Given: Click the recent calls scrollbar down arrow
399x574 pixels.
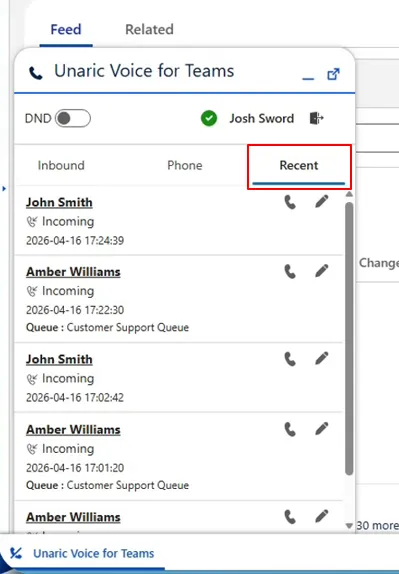Looking at the screenshot, I should (x=349, y=526).
